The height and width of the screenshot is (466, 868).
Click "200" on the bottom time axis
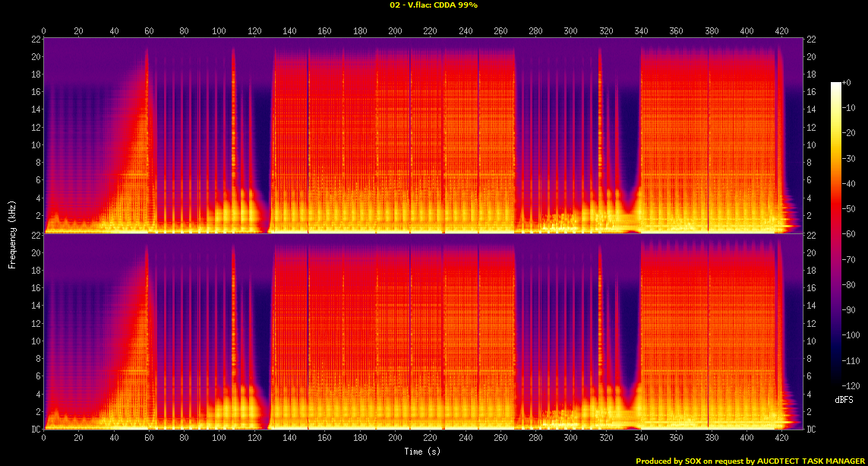395,439
